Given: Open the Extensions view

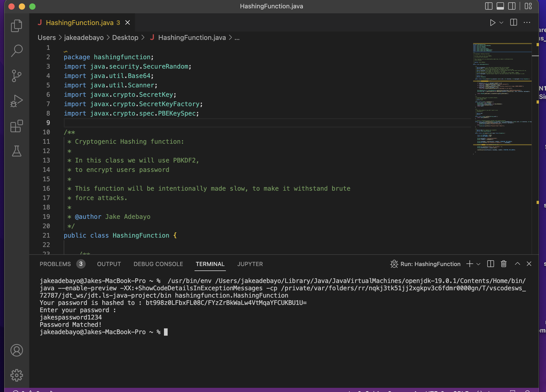Looking at the screenshot, I should point(16,126).
